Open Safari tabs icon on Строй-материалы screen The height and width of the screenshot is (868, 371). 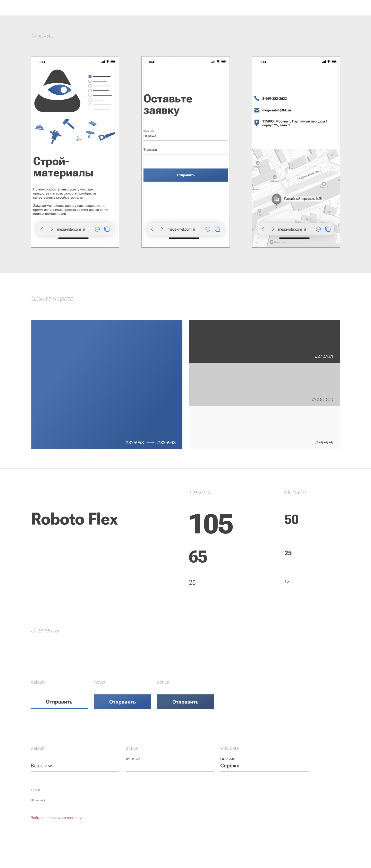click(107, 229)
